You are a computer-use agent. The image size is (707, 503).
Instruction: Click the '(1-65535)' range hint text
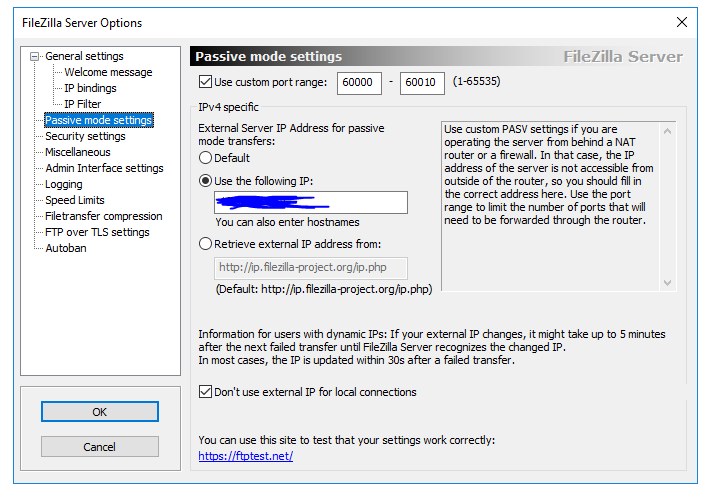[x=477, y=82]
